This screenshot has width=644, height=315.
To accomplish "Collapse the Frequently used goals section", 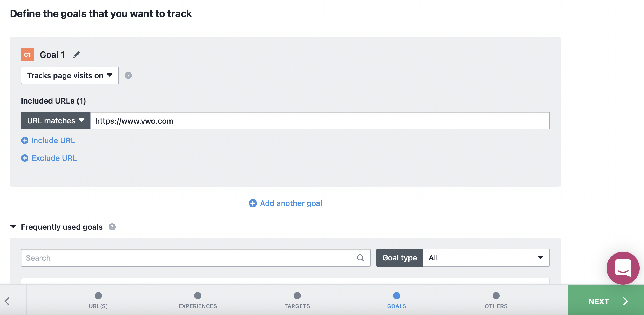I will [13, 227].
